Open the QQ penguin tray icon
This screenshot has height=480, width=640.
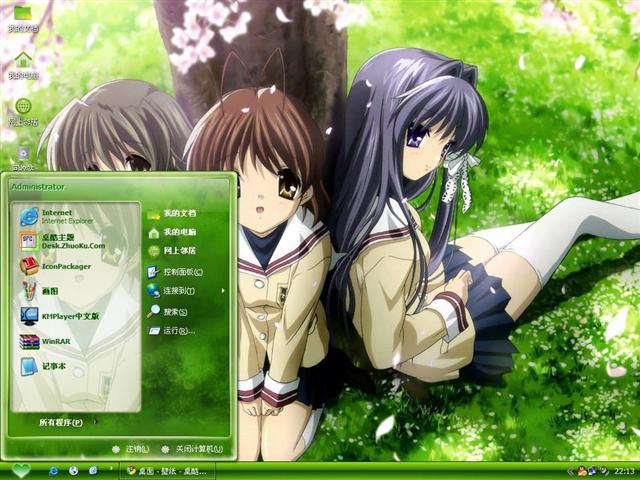tap(582, 471)
